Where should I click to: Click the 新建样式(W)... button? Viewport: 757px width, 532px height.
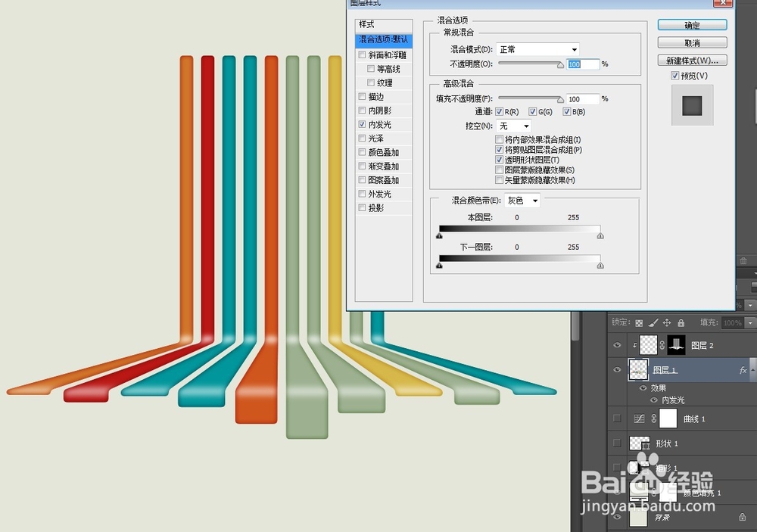click(x=693, y=61)
